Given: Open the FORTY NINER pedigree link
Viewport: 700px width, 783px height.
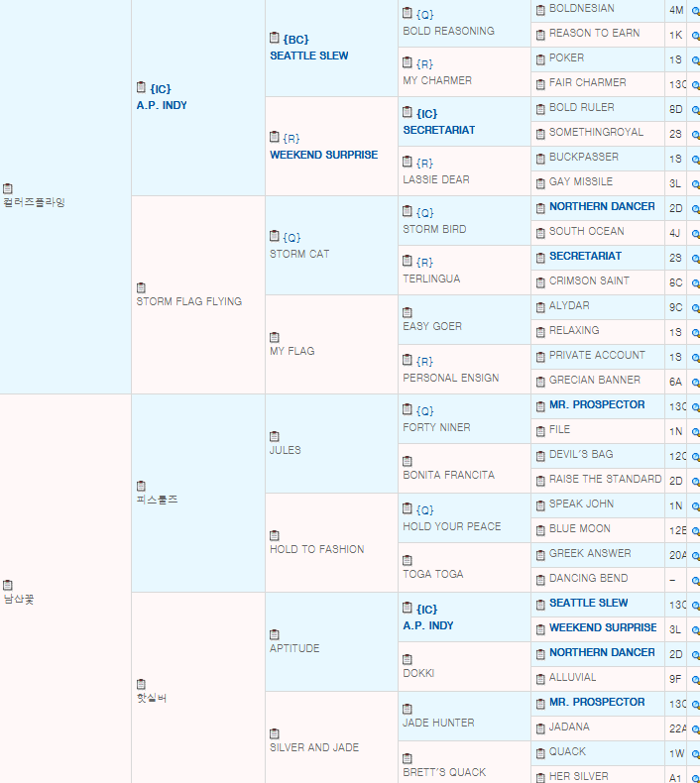Looking at the screenshot, I should [436, 427].
